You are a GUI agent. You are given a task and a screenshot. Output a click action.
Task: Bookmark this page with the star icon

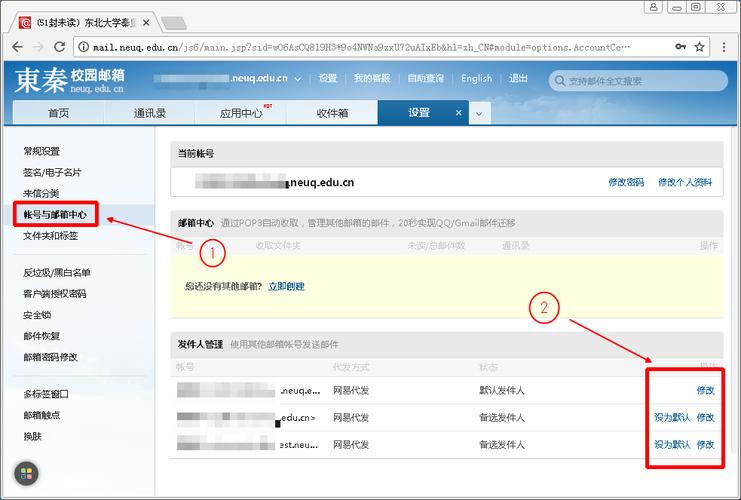pos(699,47)
